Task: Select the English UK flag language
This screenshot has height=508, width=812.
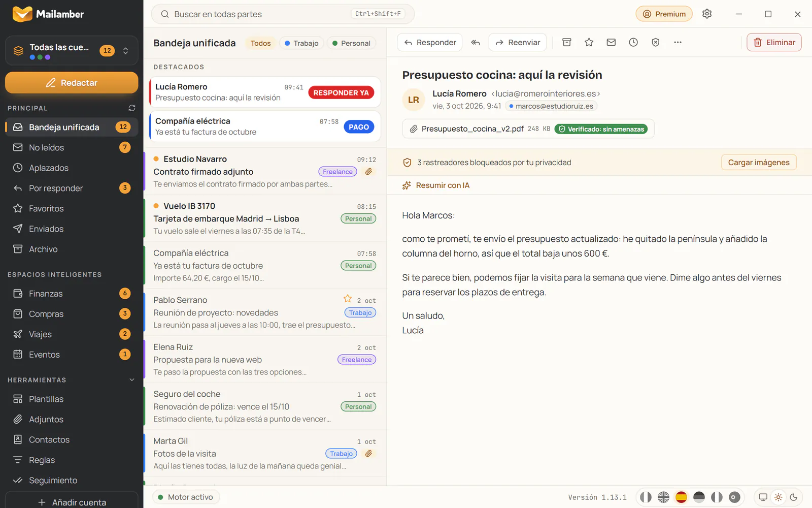Action: [663, 497]
